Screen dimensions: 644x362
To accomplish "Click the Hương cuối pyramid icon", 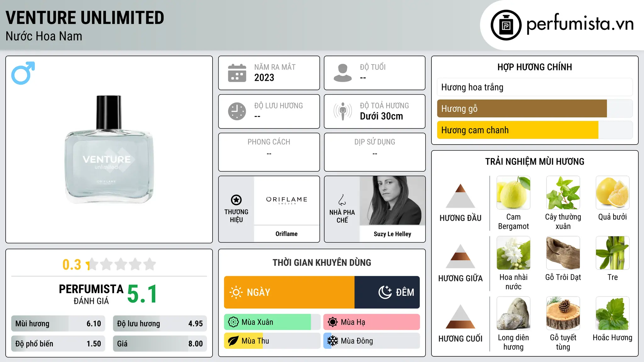I will pyautogui.click(x=460, y=316).
